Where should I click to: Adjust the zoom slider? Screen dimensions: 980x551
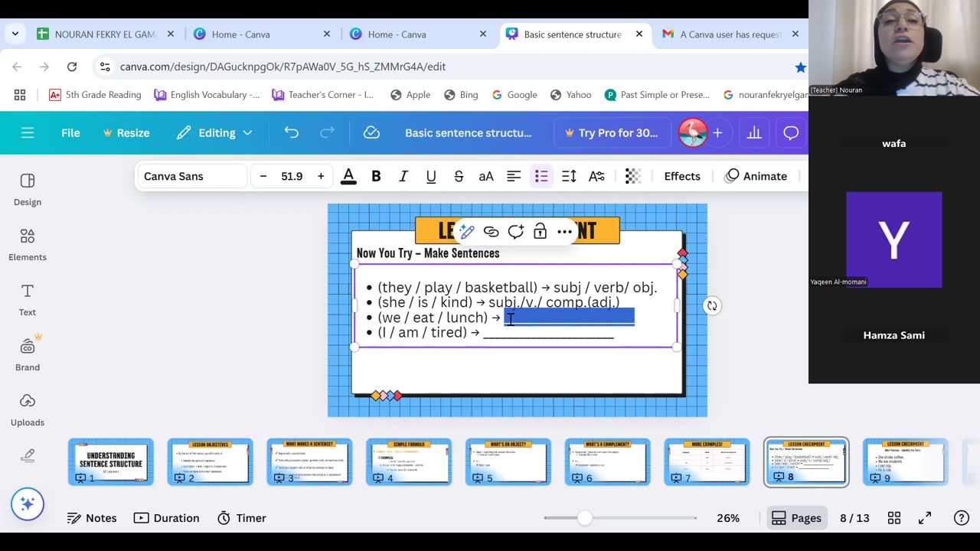click(585, 518)
